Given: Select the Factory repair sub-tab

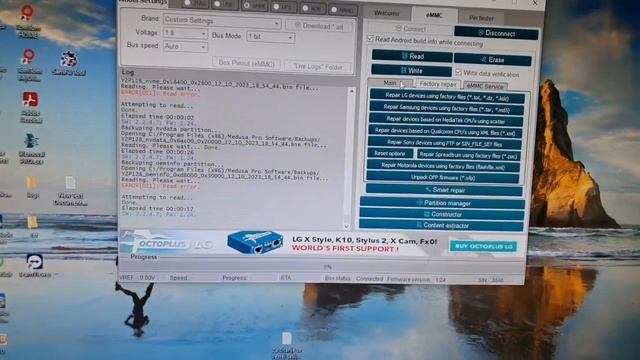Looking at the screenshot, I should pyautogui.click(x=438, y=84).
